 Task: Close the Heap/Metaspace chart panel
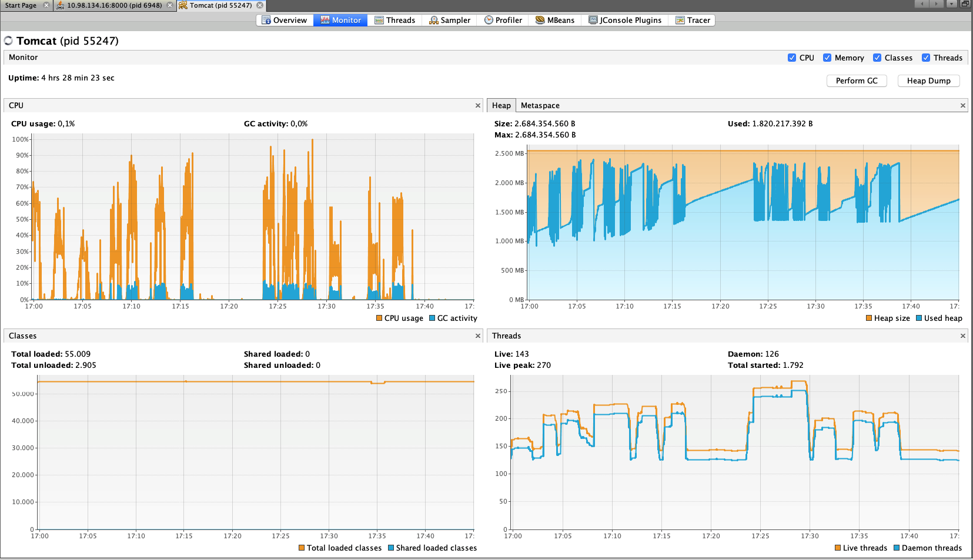[x=963, y=106]
